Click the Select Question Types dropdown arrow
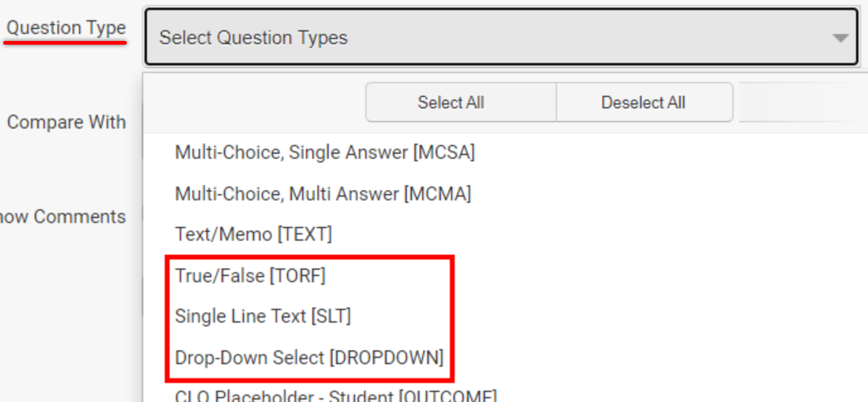The height and width of the screenshot is (402, 868). click(x=840, y=38)
